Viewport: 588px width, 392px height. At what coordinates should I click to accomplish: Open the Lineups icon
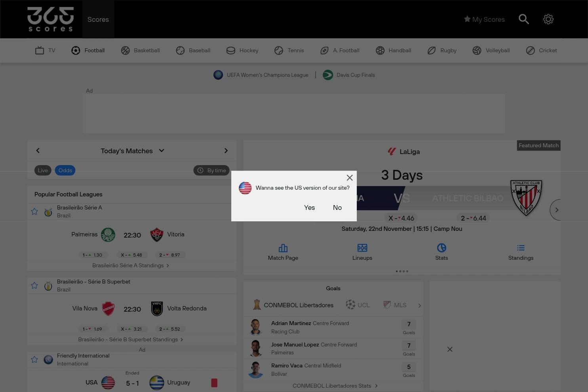(362, 248)
